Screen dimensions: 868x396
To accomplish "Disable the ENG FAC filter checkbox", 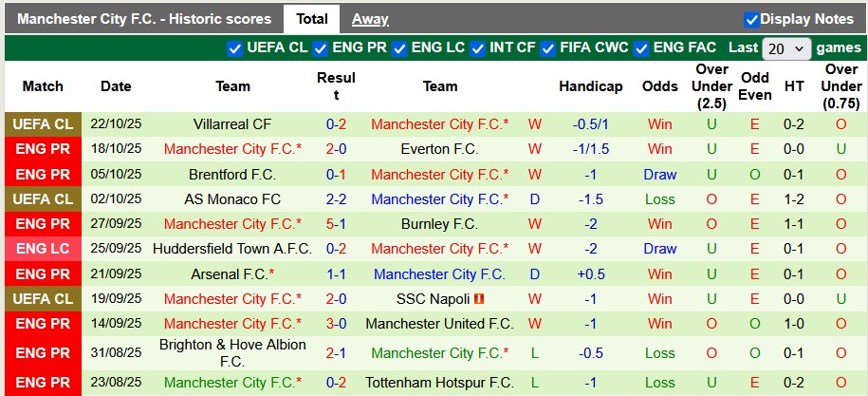I will coord(642,48).
